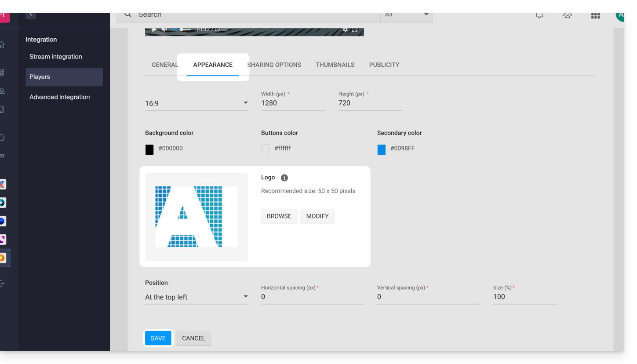Screen dimensions: 637x364
Task: Click the home icon in left rail
Action: tap(3, 45)
